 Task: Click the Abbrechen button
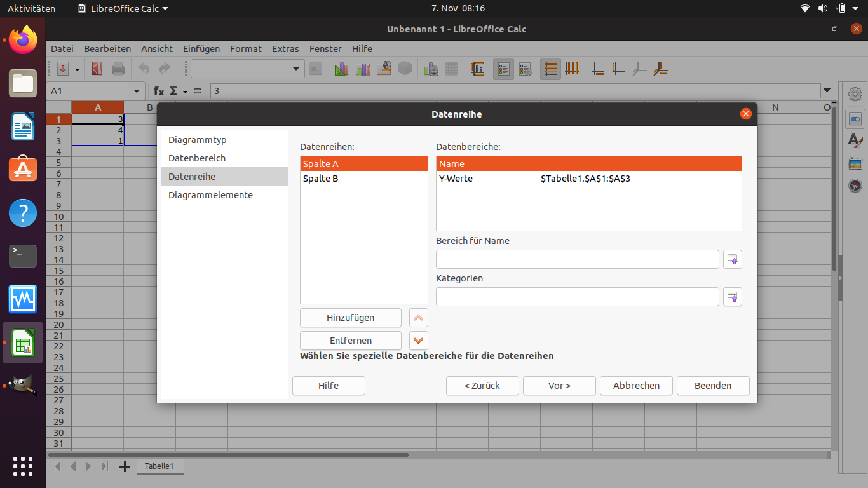coord(636,386)
